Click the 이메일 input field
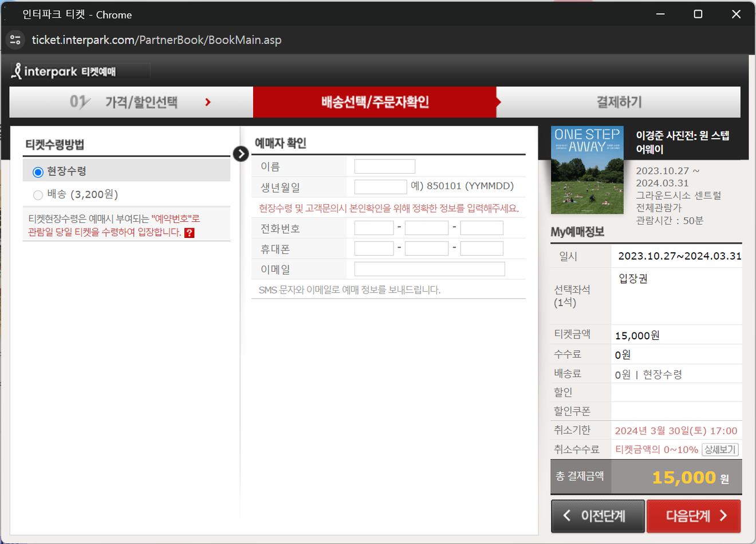 430,269
